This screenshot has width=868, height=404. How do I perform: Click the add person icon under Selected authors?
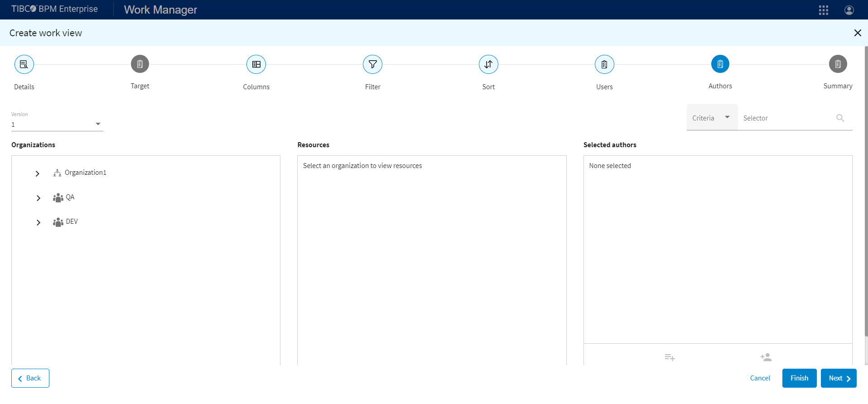766,357
